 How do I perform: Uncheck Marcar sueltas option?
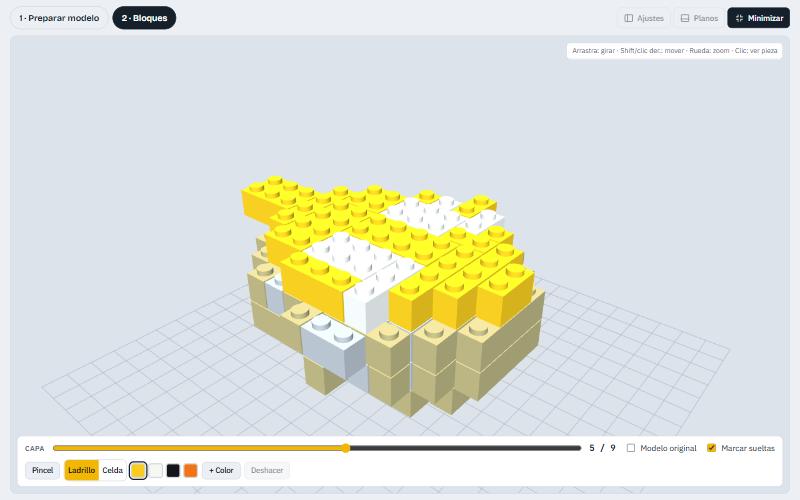[x=712, y=448]
